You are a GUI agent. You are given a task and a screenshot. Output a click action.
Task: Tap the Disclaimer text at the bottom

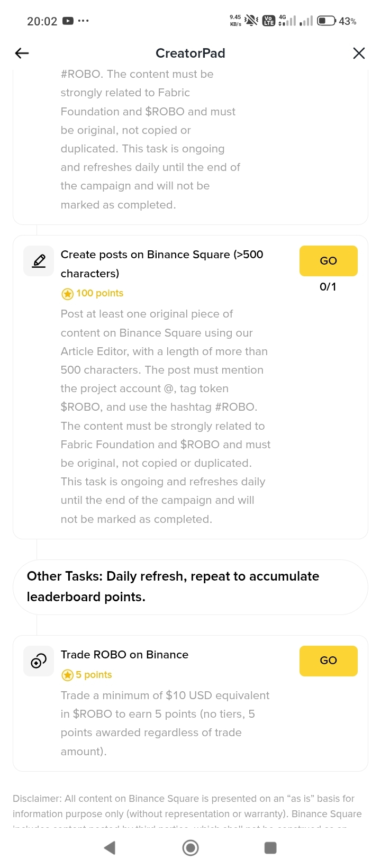(187, 806)
